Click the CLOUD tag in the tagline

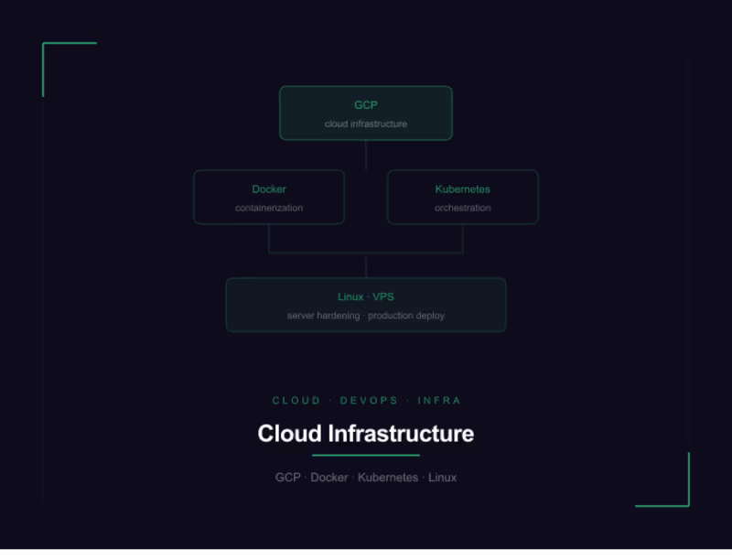point(296,400)
